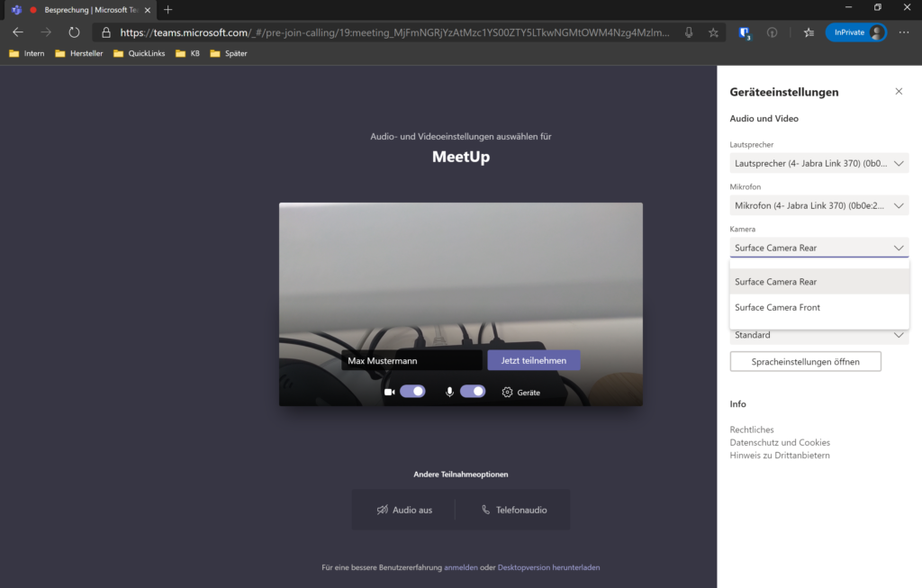Screen dimensions: 922x588
Task: Open the Später bookmarks folder
Action: (229, 53)
